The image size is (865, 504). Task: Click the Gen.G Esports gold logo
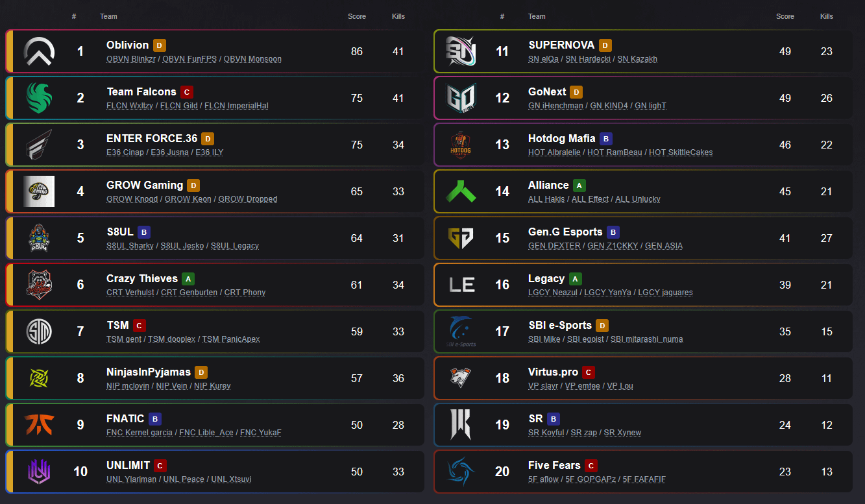(x=461, y=238)
